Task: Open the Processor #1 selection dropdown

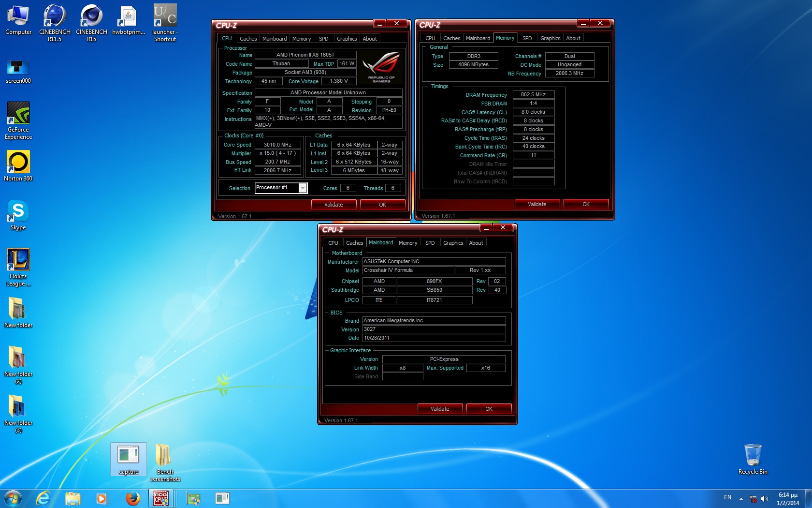Action: point(281,188)
